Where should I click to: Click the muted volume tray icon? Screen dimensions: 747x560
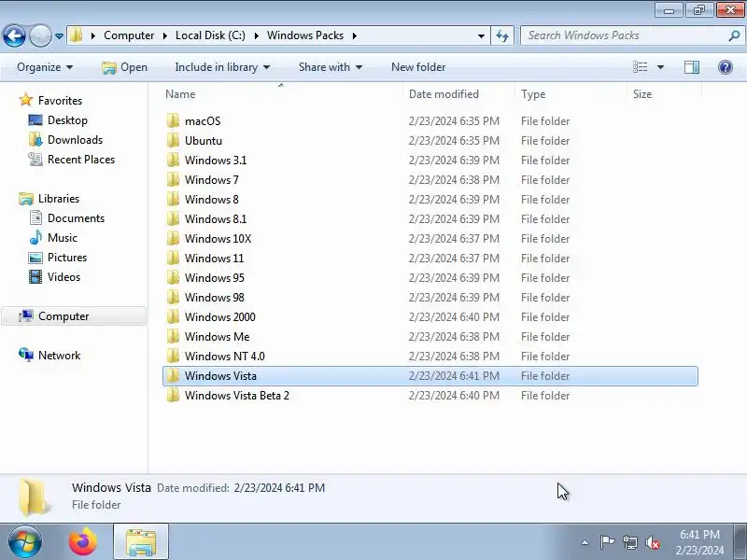point(652,542)
